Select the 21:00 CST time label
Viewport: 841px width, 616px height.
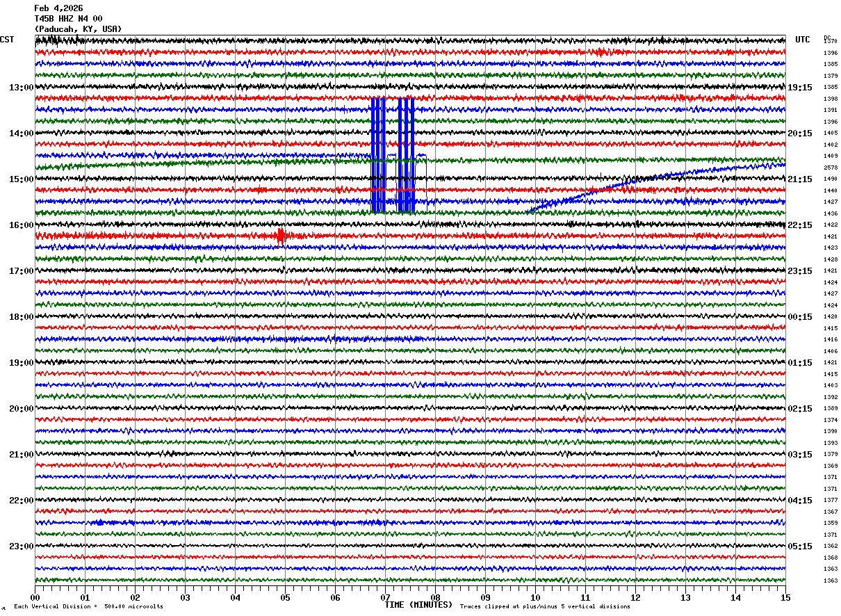[x=21, y=455]
